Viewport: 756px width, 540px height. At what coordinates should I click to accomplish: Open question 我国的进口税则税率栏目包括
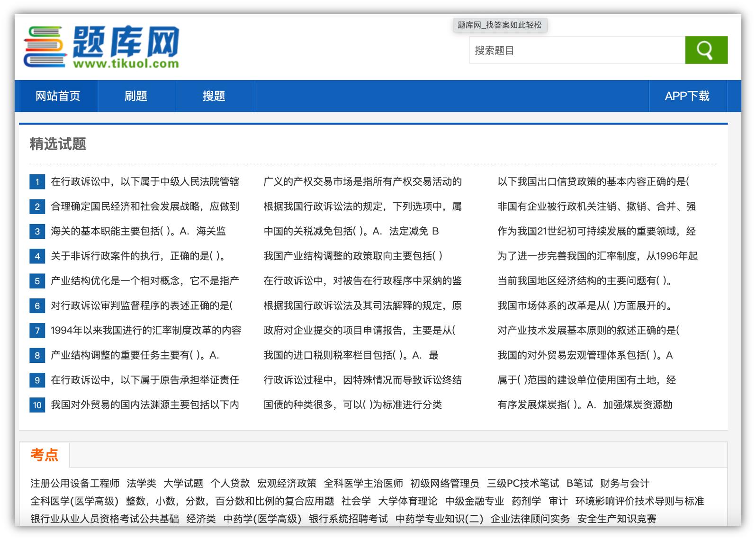351,355
